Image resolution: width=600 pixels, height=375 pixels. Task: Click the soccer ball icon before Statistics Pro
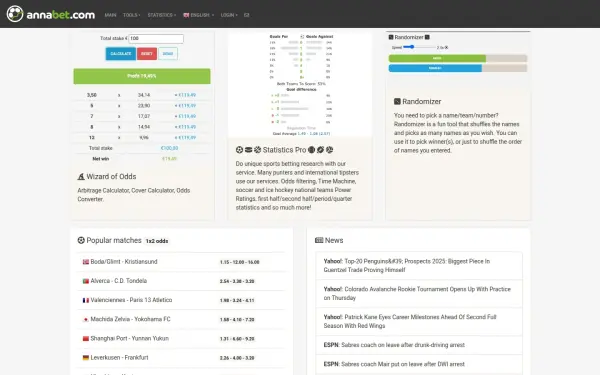point(239,150)
